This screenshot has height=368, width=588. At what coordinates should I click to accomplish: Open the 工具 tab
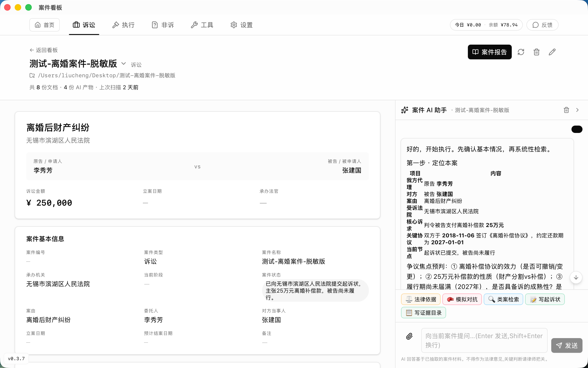pos(202,25)
